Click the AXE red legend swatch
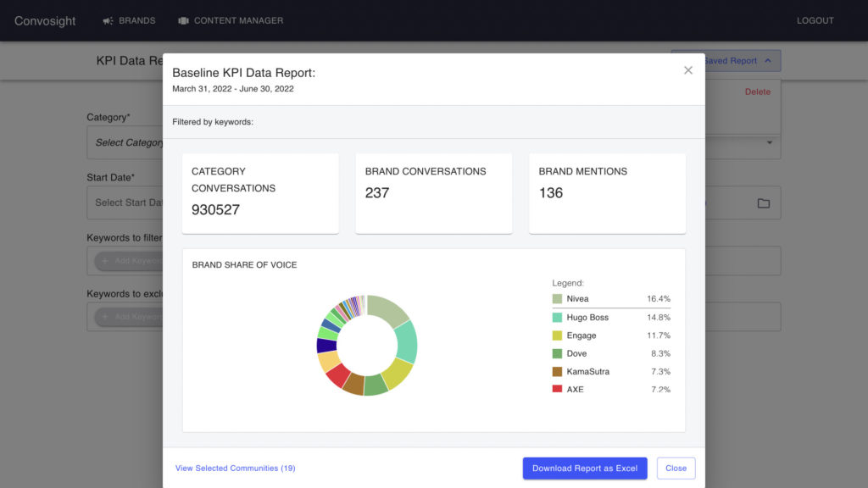This screenshot has width=868, height=488. click(x=557, y=389)
